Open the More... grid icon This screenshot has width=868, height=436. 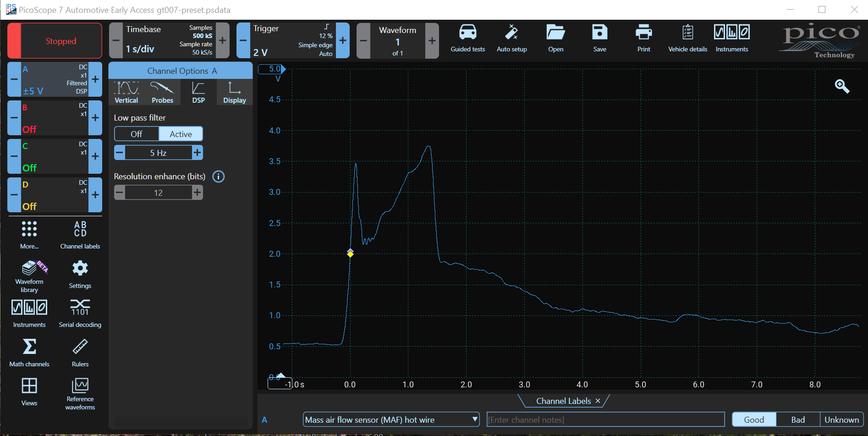pyautogui.click(x=29, y=235)
